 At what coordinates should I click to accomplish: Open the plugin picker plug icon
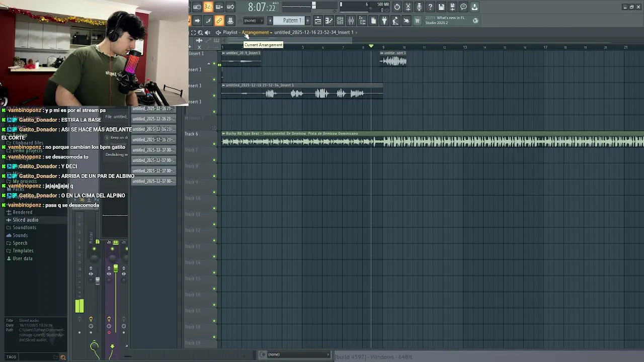(x=384, y=21)
